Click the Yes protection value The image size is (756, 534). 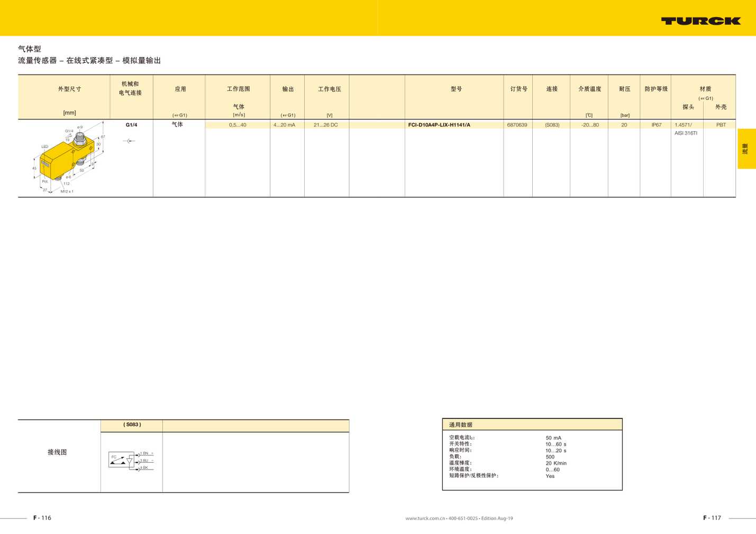coord(550,476)
